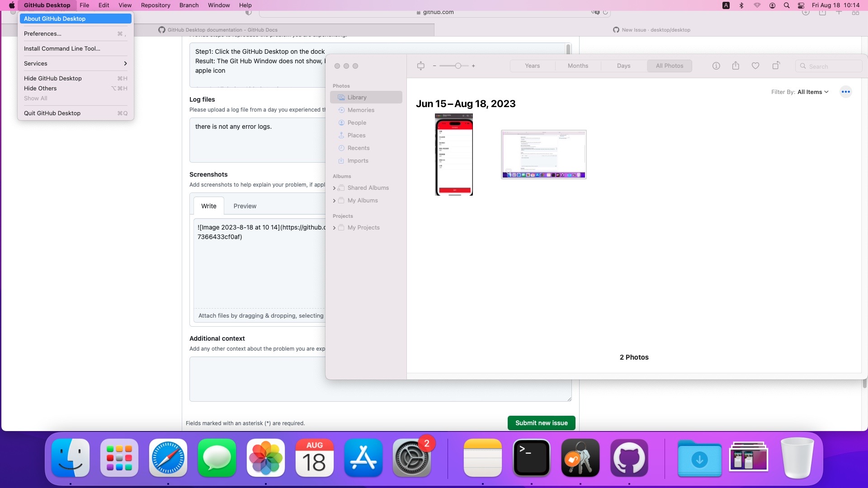Click the aspect ratio zoom-to-fit icon

[421, 66]
